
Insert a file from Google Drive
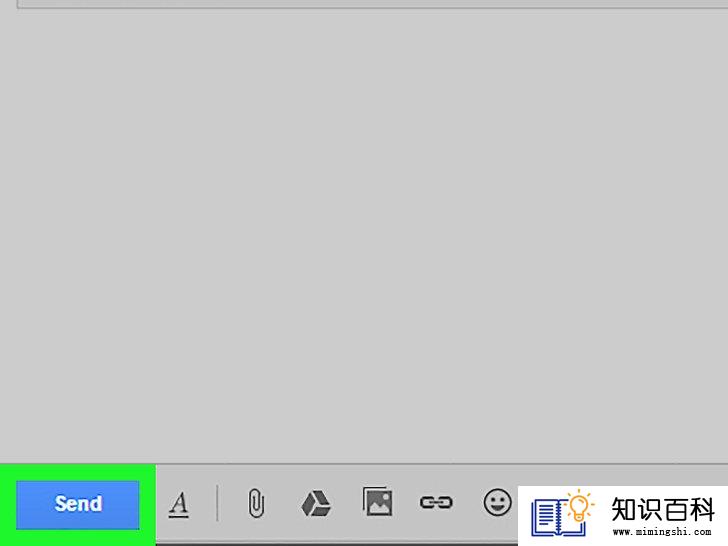tap(316, 504)
